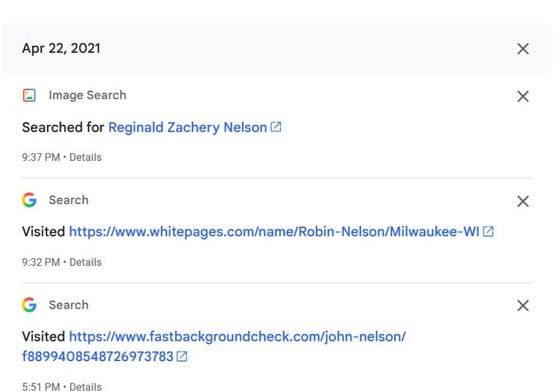
Task: Open the Reginald Zachery Nelson search link
Action: 187,127
